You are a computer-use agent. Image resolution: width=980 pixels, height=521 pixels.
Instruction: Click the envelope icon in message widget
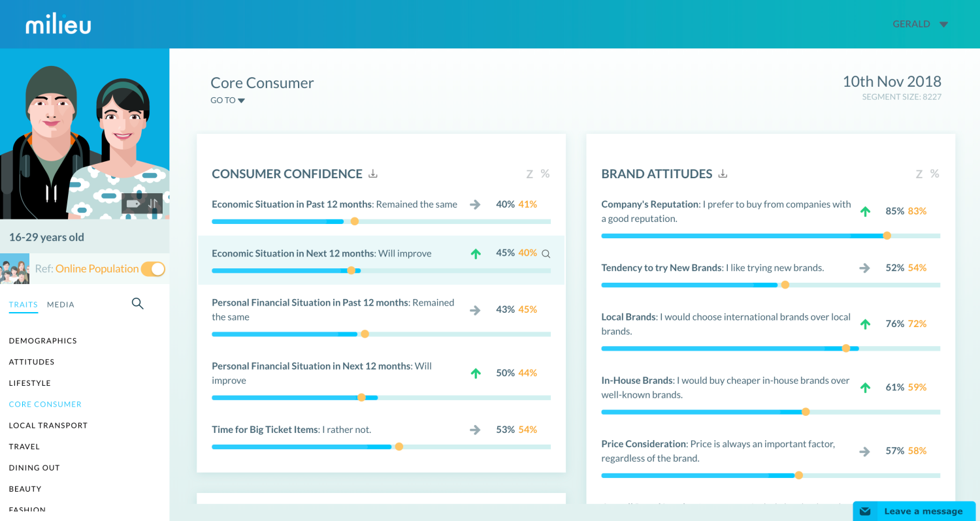pos(865,511)
